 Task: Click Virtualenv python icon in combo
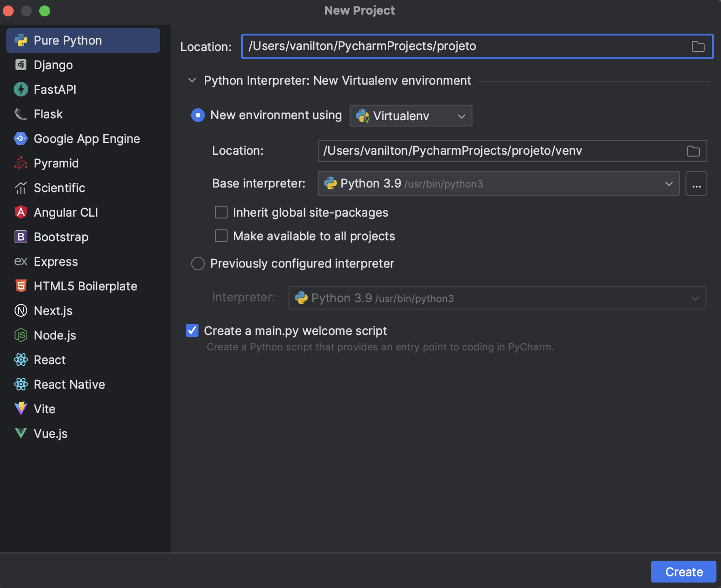[362, 116]
